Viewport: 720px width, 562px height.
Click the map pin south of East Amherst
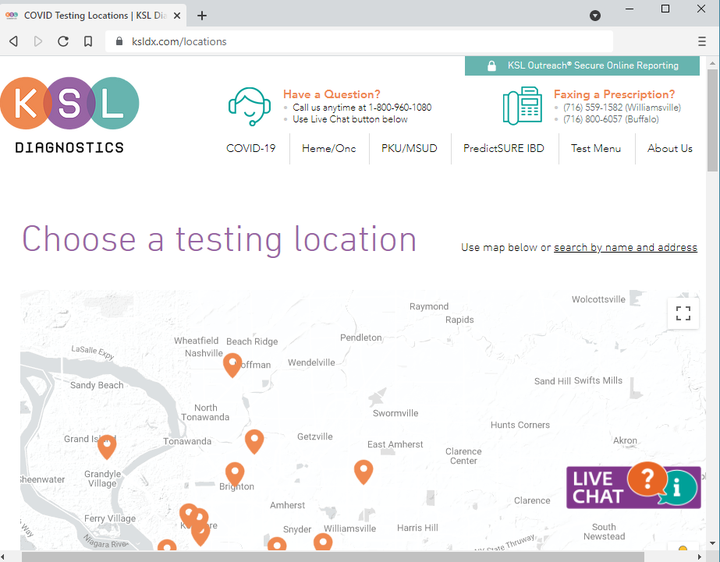[x=363, y=472]
